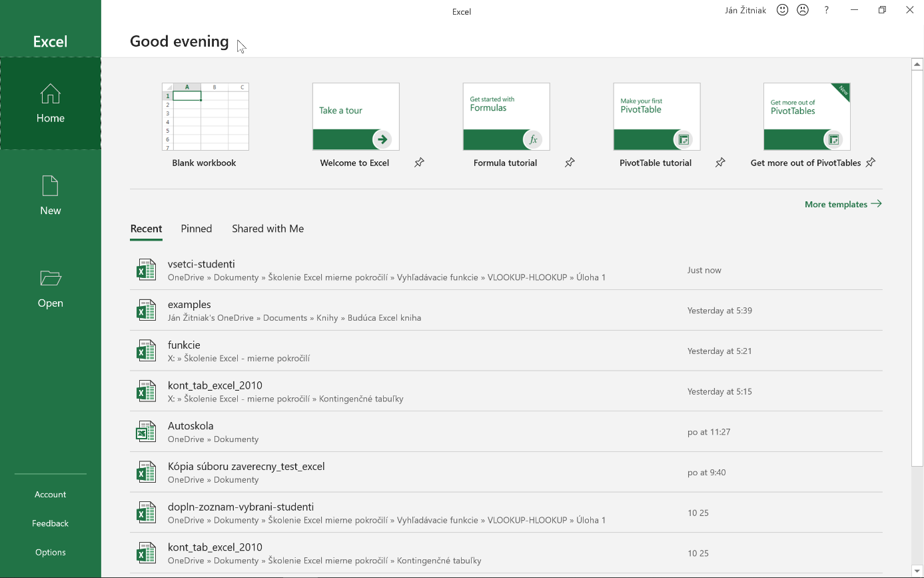Open Get more out of PivotTables thumbnail

(x=807, y=117)
